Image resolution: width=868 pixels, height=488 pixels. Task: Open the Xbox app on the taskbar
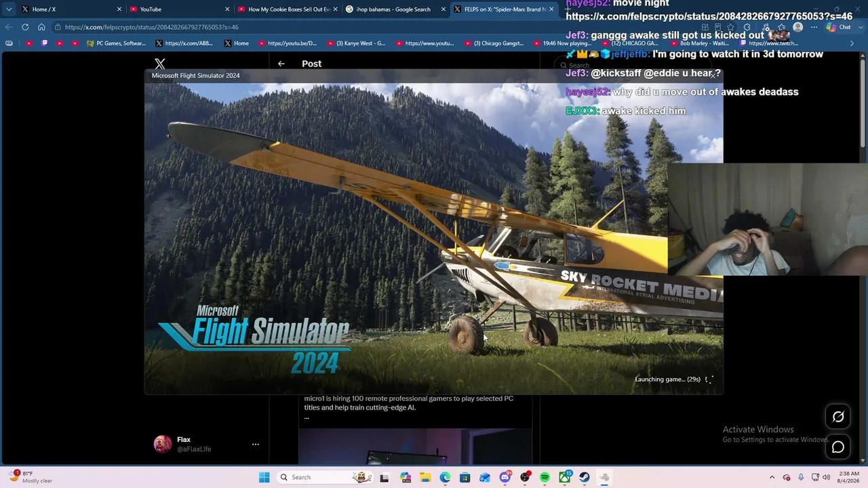[x=565, y=477]
